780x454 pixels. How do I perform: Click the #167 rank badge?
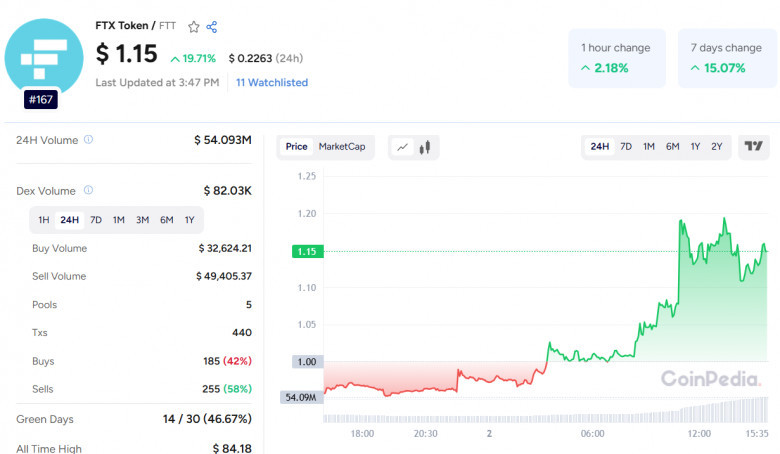click(x=41, y=99)
